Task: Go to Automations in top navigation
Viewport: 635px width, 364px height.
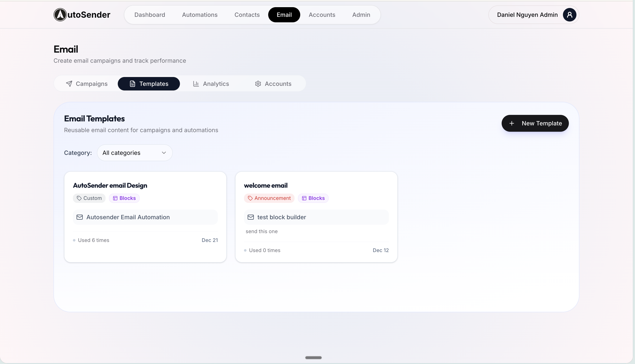Action: (x=200, y=15)
